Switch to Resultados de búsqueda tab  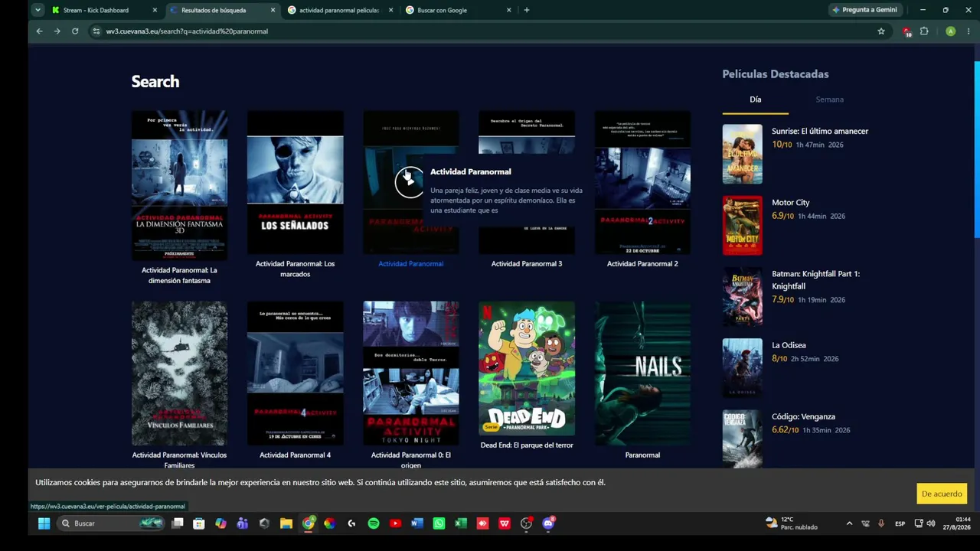pyautogui.click(x=222, y=10)
